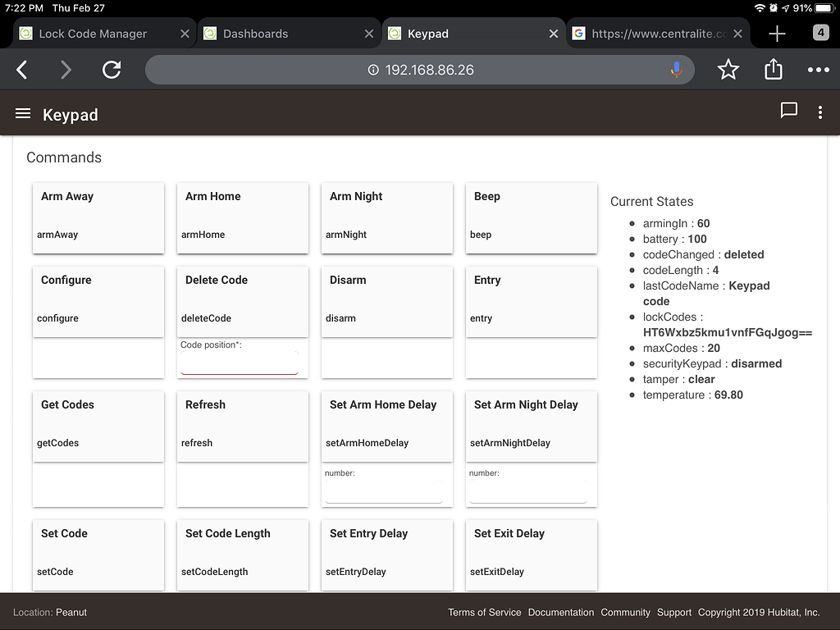Trigger the Beep command
This screenshot has height=630, width=840.
[x=532, y=218]
